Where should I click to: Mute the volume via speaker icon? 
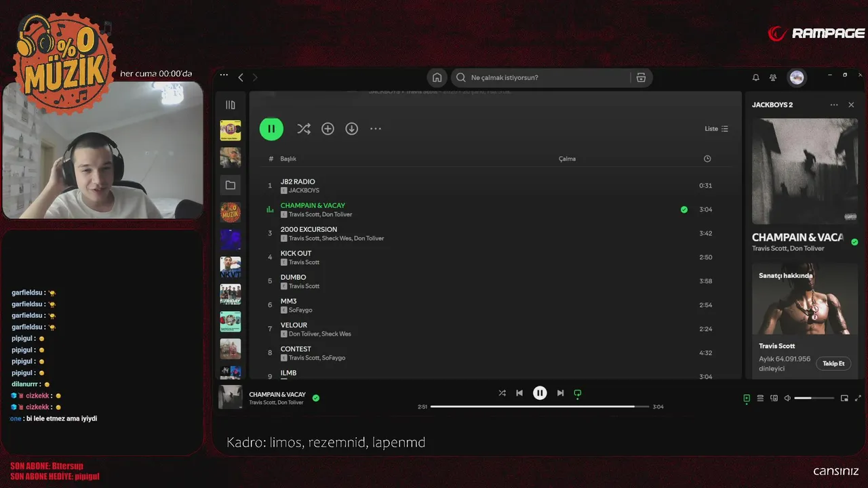click(x=787, y=399)
